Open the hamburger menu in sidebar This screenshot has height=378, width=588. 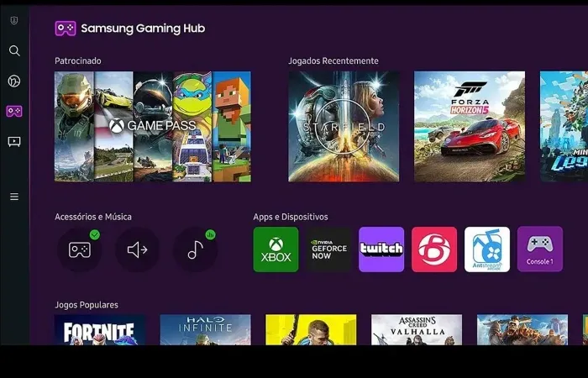[14, 197]
